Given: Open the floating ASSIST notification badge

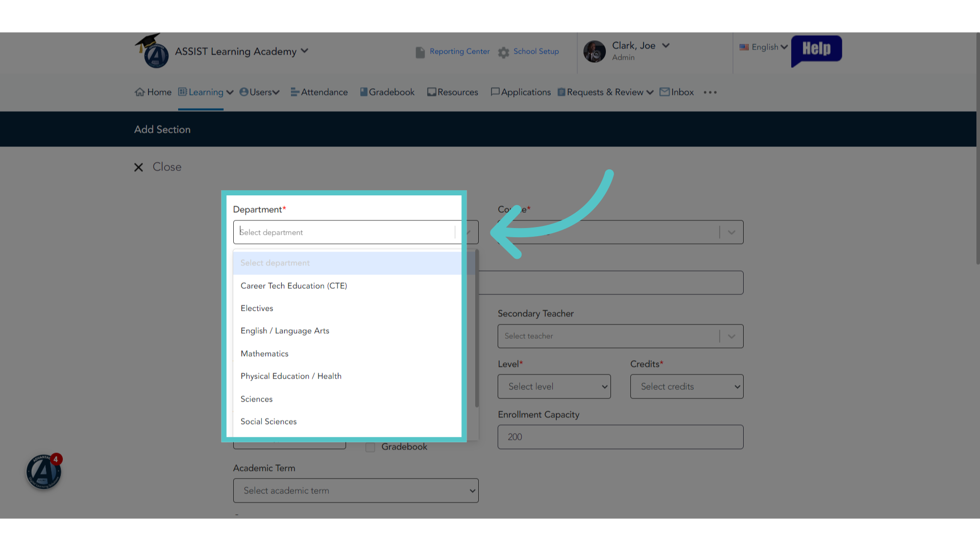Looking at the screenshot, I should point(44,471).
